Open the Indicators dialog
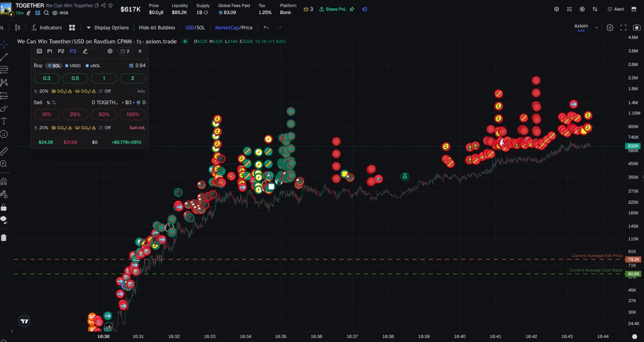Image resolution: width=644 pixels, height=342 pixels. (46, 27)
